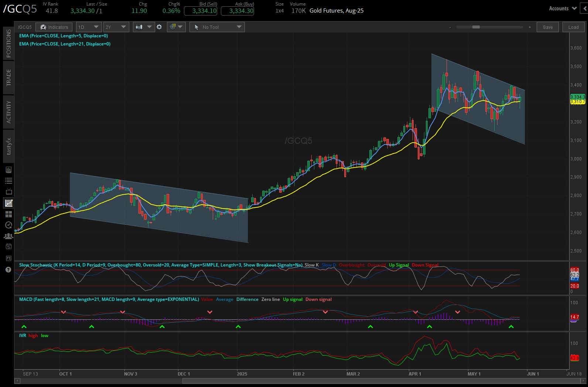Click the Save chart button

548,27
